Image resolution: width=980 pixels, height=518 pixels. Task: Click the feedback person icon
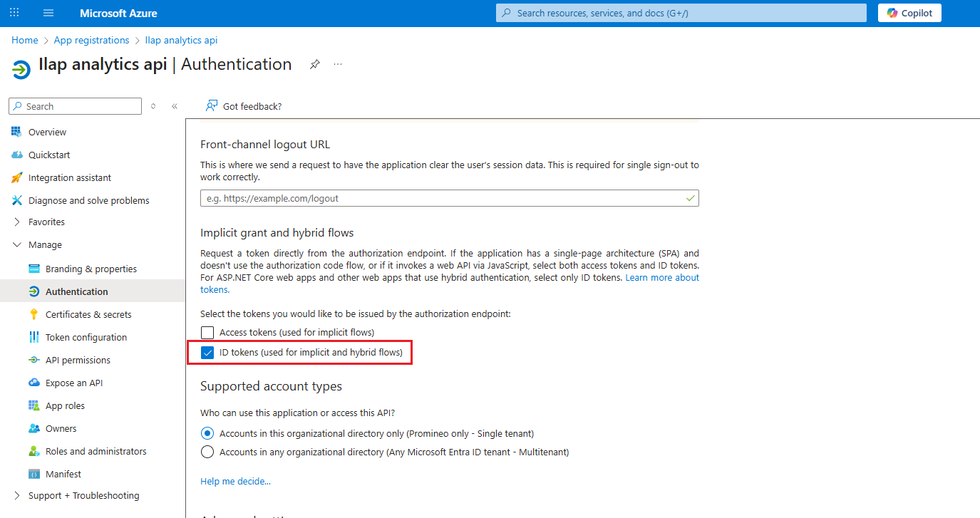[x=212, y=106]
